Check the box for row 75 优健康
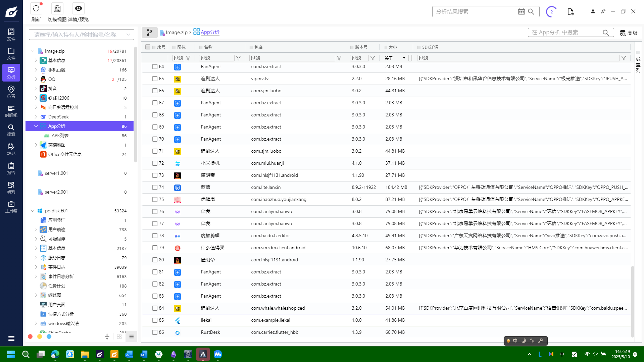Screen dimensions: 644x362 (x=155, y=199)
